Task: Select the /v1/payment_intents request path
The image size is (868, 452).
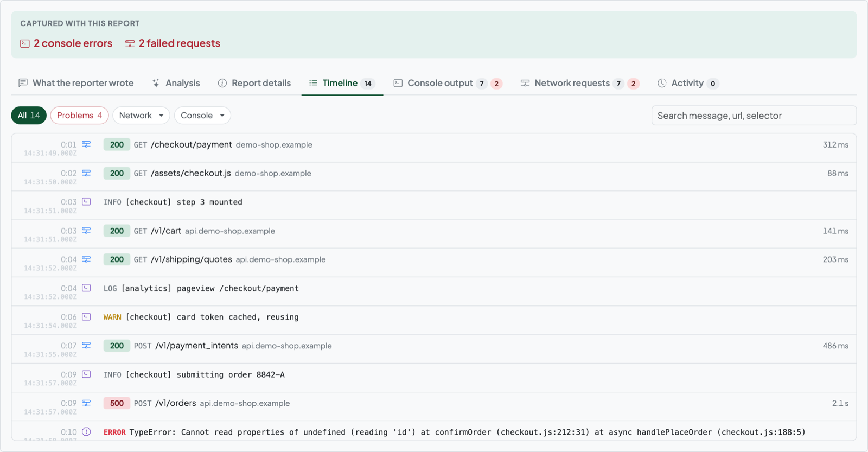Action: click(x=197, y=346)
